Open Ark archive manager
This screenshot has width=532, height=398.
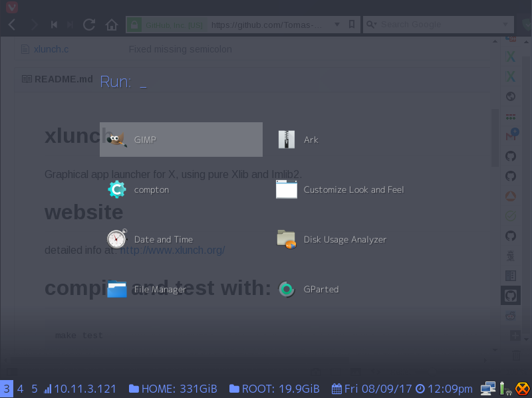pyautogui.click(x=298, y=140)
